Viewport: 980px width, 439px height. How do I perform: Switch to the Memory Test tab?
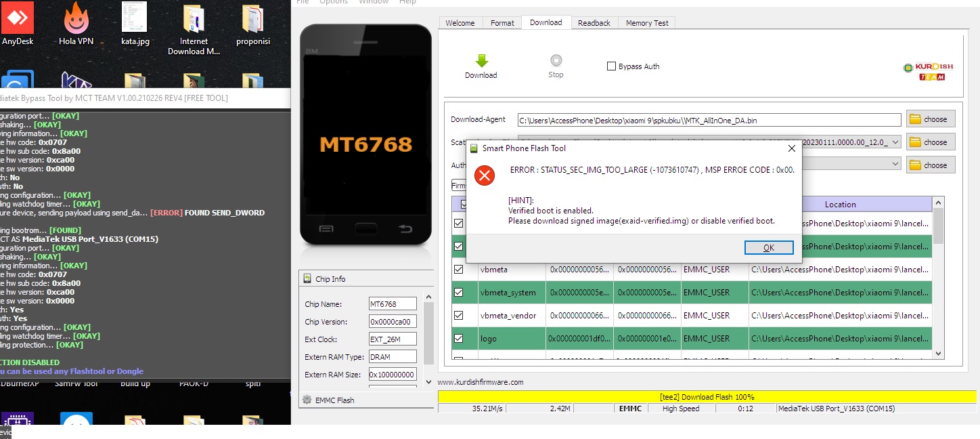pos(646,23)
